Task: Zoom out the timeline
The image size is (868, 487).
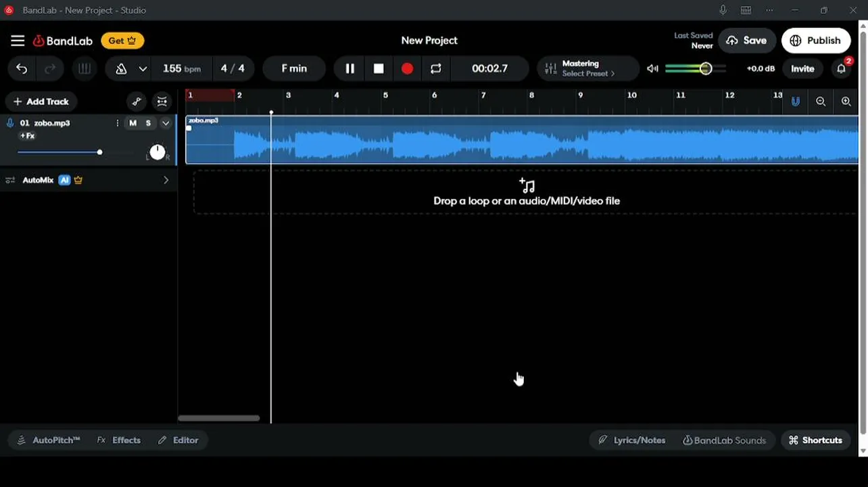Action: (821, 101)
